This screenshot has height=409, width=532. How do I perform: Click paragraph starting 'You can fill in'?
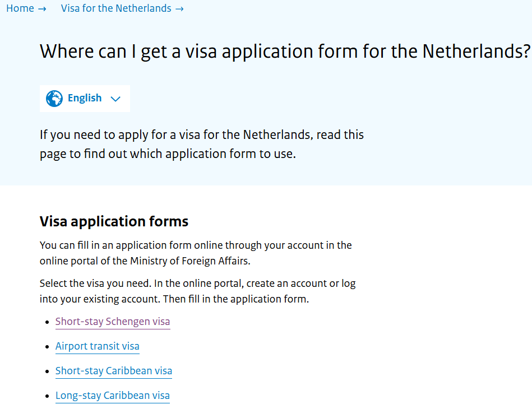tap(196, 253)
